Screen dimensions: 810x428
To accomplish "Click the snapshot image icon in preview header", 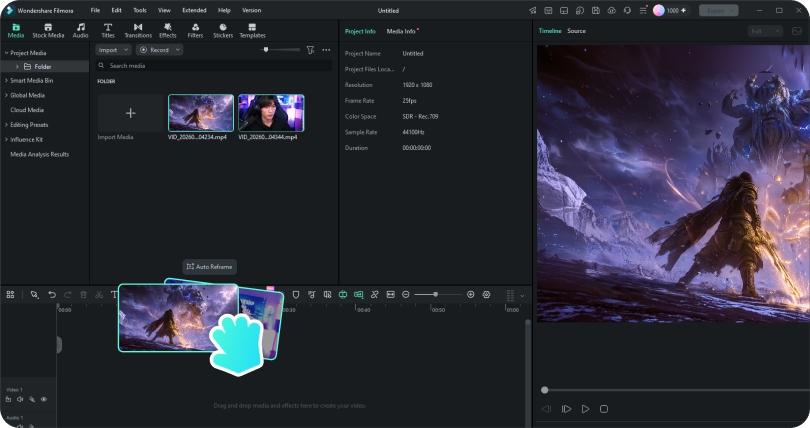I will point(797,31).
